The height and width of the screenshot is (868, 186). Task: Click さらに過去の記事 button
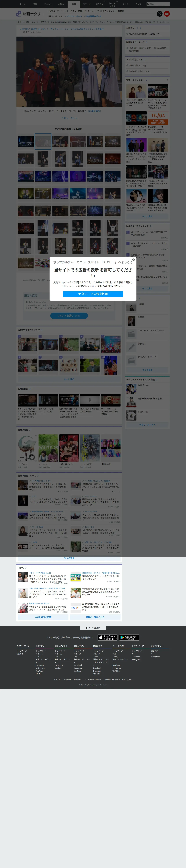(x=43, y=617)
